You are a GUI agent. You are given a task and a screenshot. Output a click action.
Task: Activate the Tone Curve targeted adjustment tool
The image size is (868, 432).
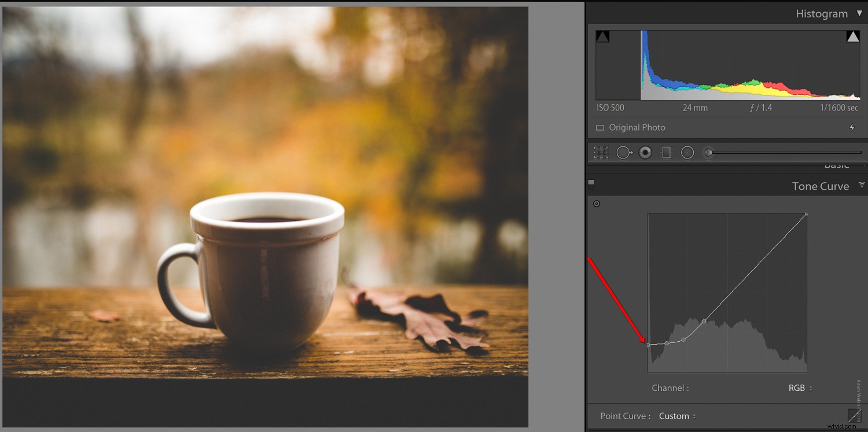coord(597,203)
